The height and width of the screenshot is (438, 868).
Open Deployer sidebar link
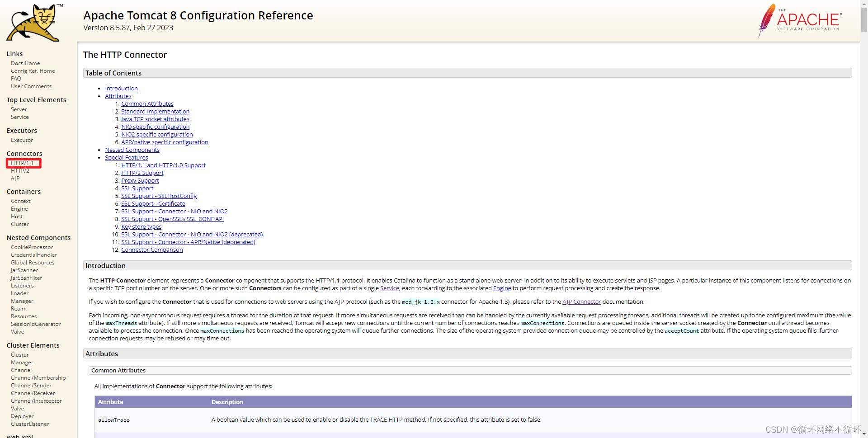click(x=22, y=416)
